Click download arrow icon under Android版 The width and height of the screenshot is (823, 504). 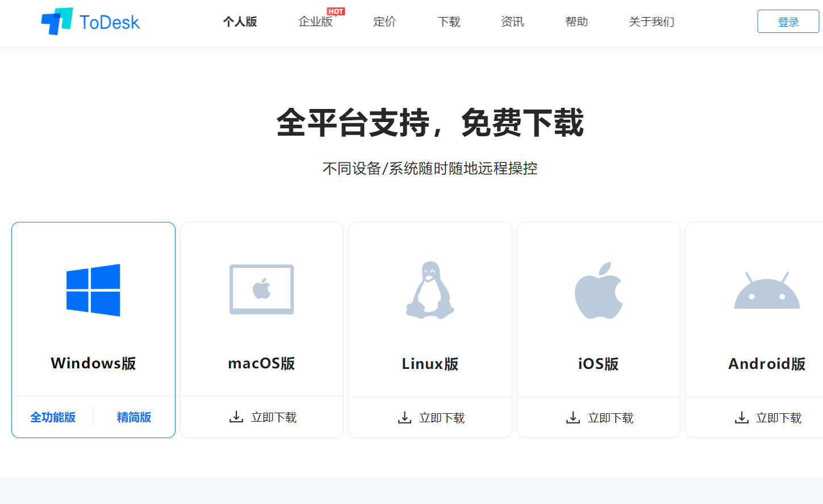pos(741,418)
